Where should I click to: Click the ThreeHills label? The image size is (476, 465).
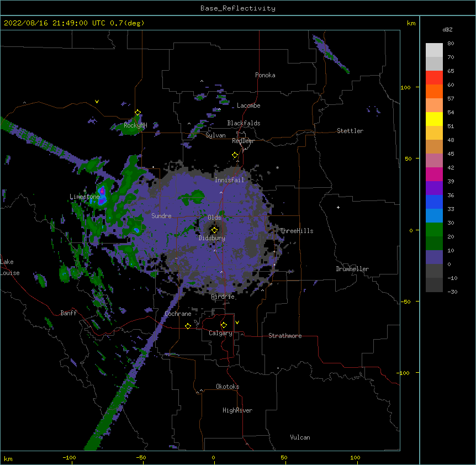tap(297, 231)
